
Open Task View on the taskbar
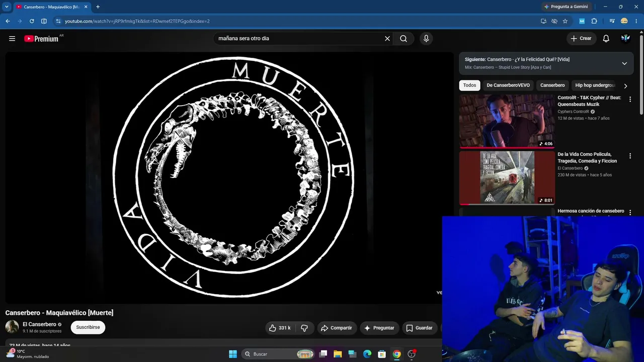pos(324,354)
